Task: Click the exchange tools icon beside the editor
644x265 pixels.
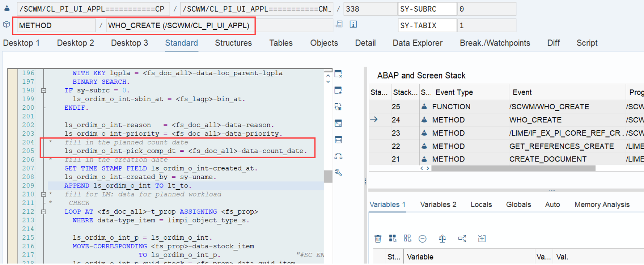Action: click(x=338, y=156)
